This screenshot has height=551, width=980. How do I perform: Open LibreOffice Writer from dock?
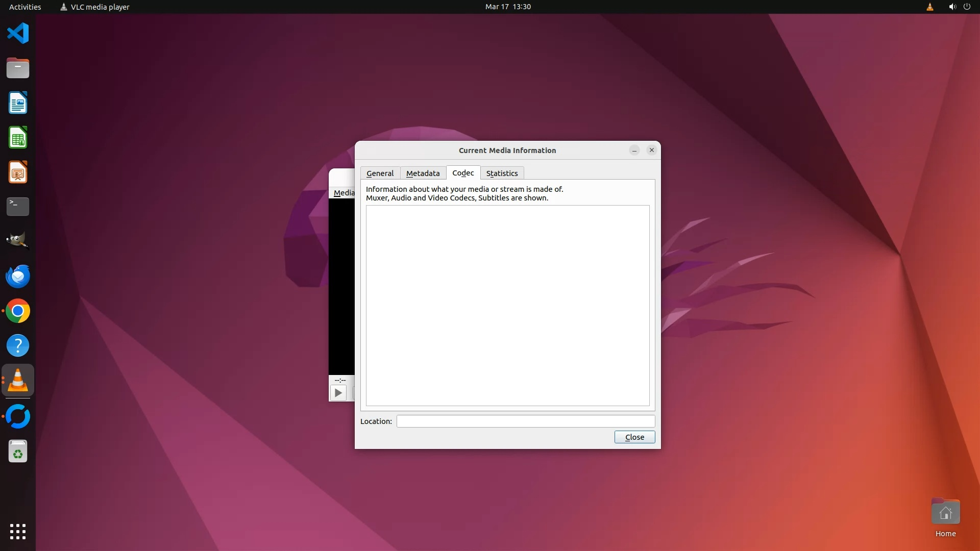pyautogui.click(x=18, y=103)
